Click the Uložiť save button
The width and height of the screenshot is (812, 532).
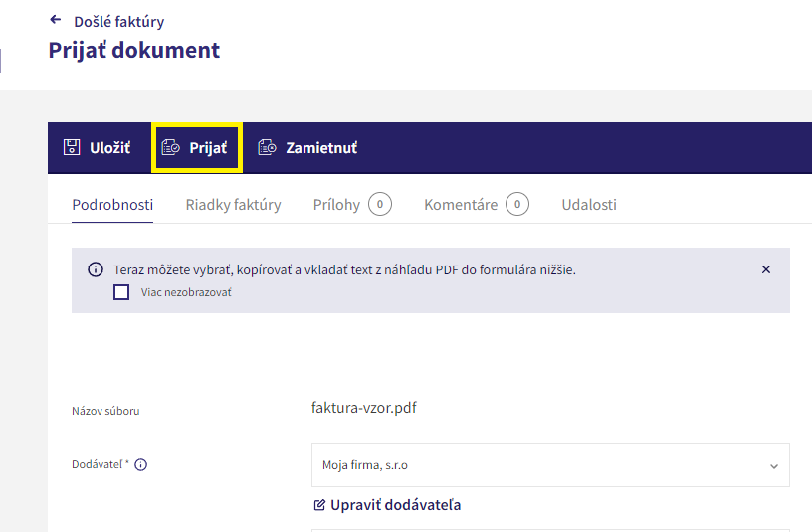(x=98, y=148)
